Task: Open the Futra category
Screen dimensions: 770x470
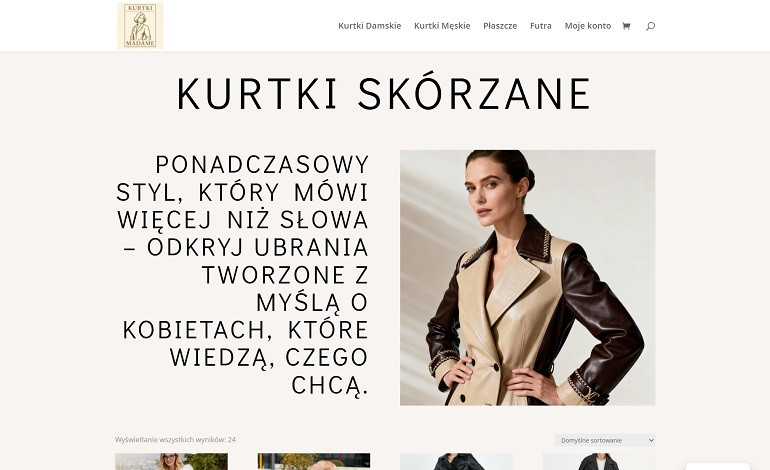Action: click(x=541, y=26)
